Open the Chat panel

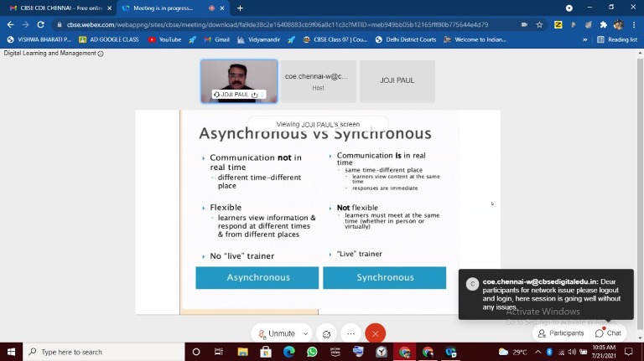(608, 333)
